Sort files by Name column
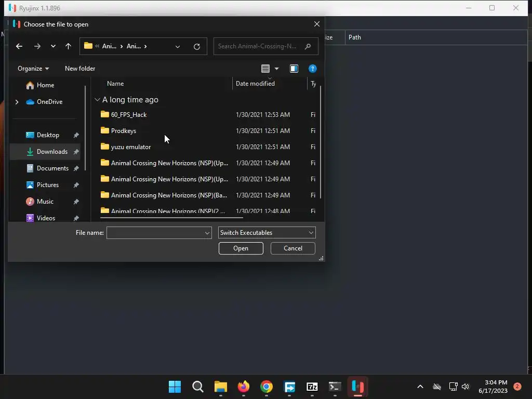This screenshot has width=532, height=399. coord(115,84)
